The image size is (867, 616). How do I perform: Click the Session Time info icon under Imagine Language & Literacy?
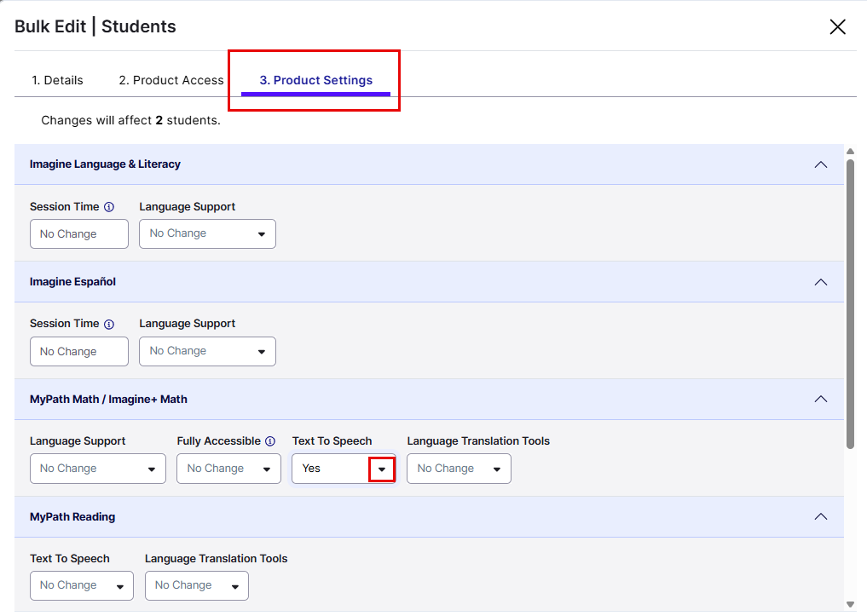(x=108, y=207)
